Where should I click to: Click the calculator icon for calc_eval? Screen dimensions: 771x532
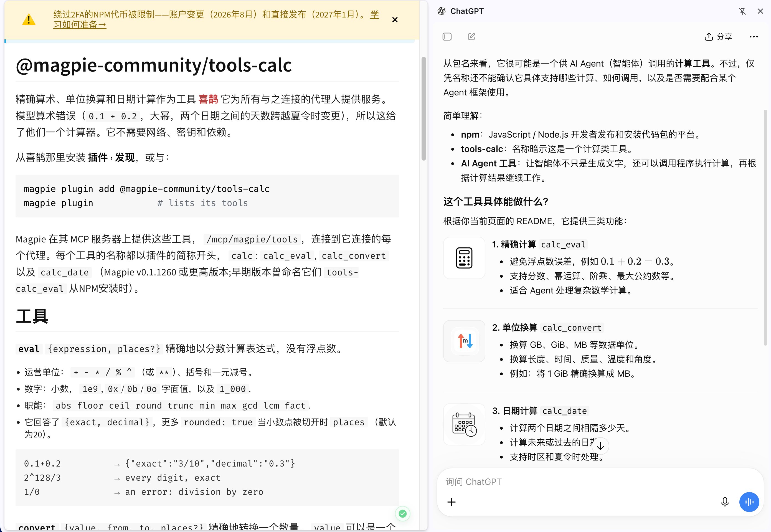point(464,258)
